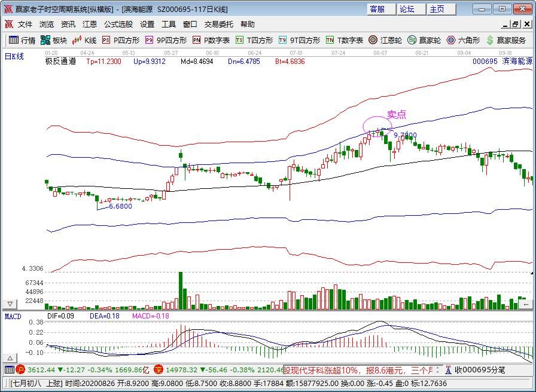
Task: Open the 六角形 hexagon tool
Action: pos(464,40)
